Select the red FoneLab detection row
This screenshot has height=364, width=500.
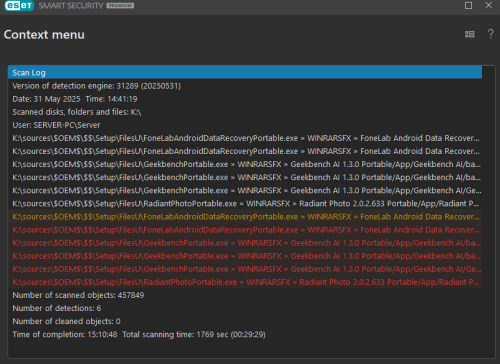click(245, 230)
